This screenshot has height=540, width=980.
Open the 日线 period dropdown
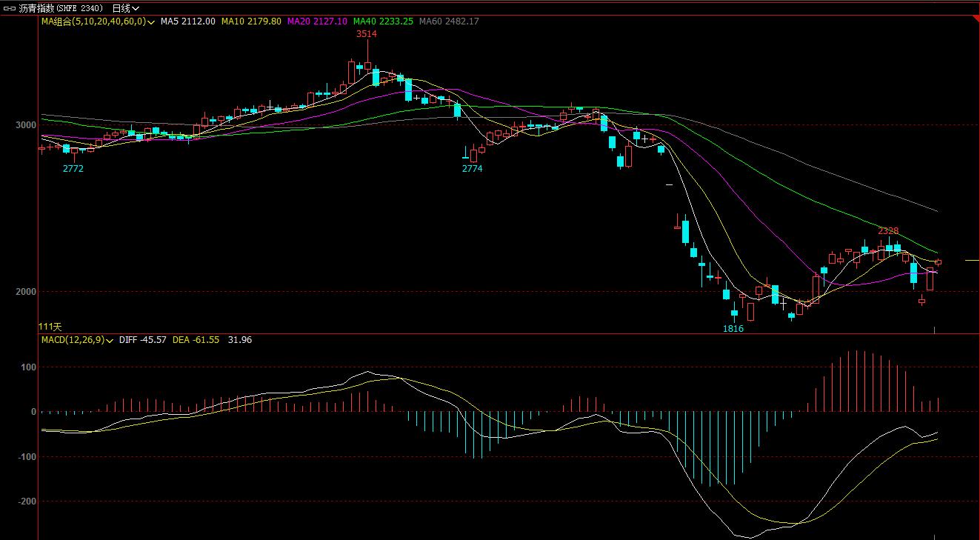(x=125, y=8)
